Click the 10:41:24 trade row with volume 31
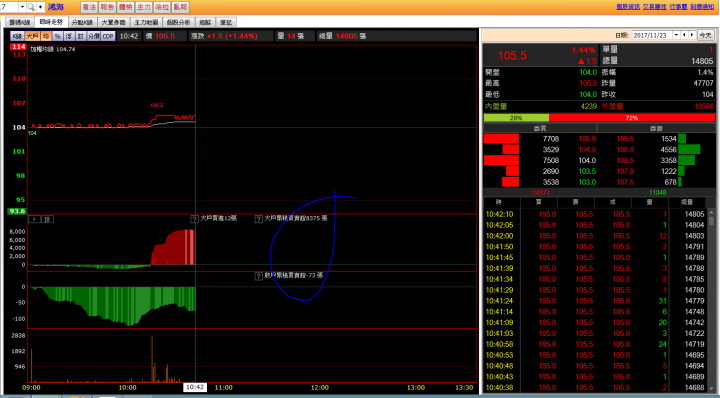 pyautogui.click(x=595, y=301)
